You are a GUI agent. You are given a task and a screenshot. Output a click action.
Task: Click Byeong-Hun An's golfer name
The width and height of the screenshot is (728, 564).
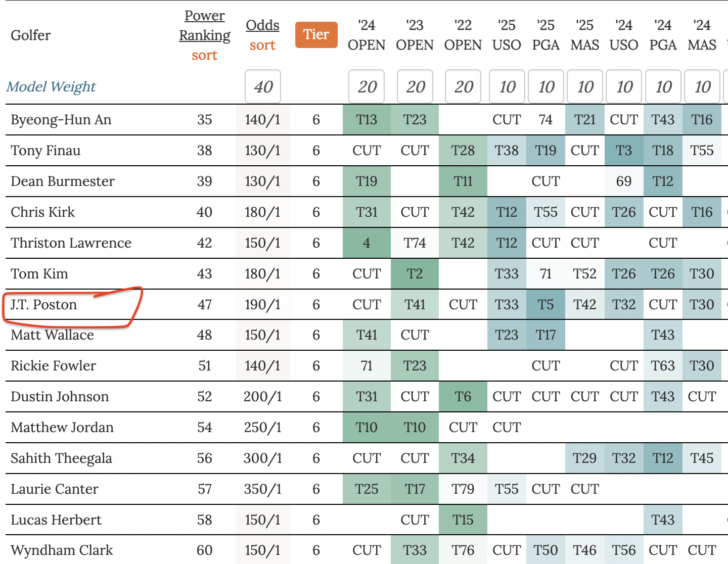tap(61, 120)
